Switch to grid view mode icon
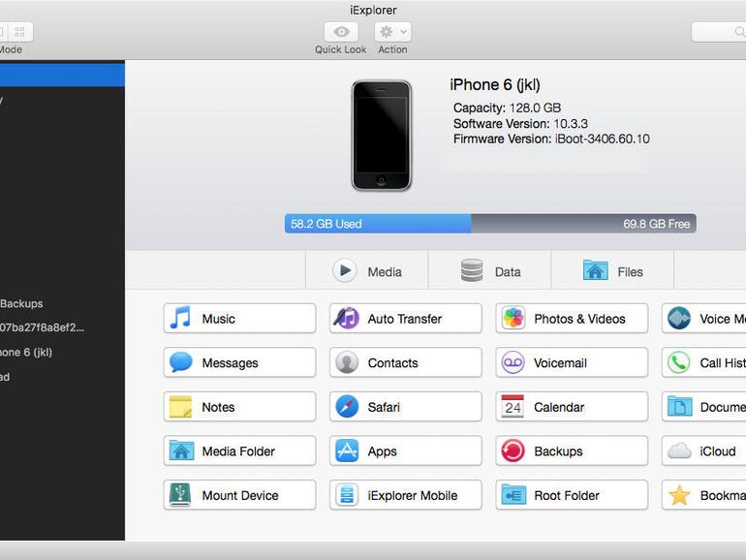Viewport: 746px width, 560px height. click(20, 32)
